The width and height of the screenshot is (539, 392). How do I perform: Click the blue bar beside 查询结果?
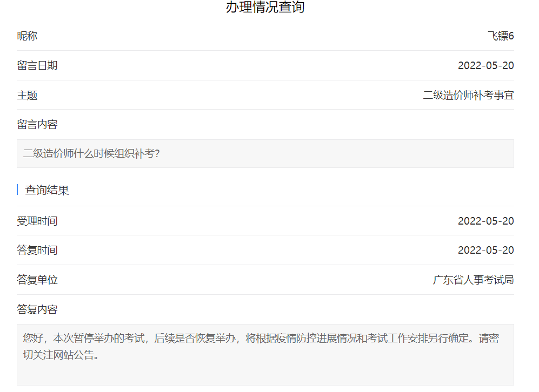[17, 190]
